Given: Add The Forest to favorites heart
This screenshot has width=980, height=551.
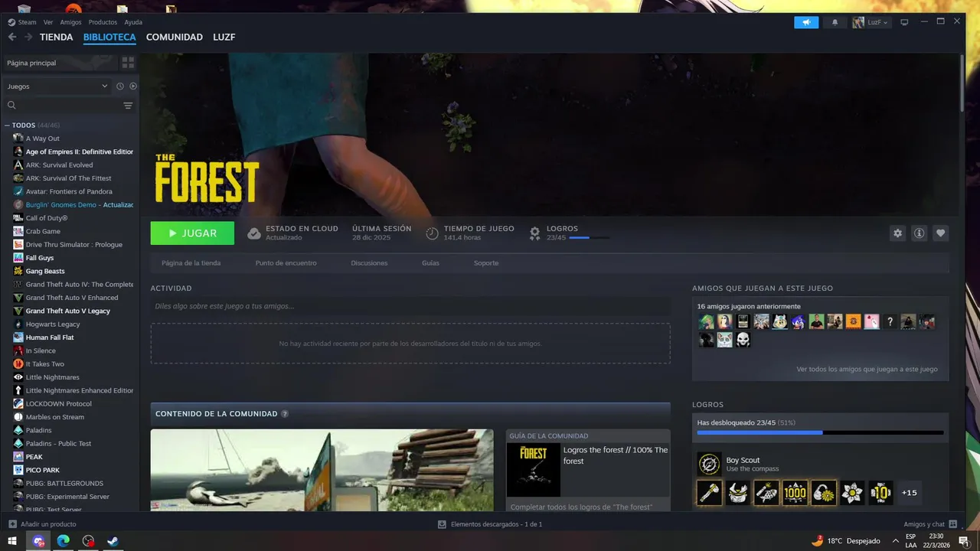Looking at the screenshot, I should [941, 233].
